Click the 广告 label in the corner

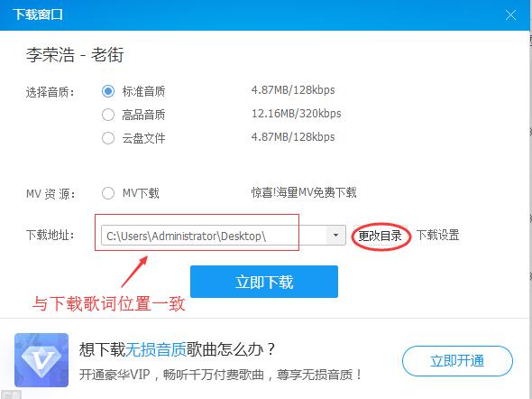[x=11, y=394]
